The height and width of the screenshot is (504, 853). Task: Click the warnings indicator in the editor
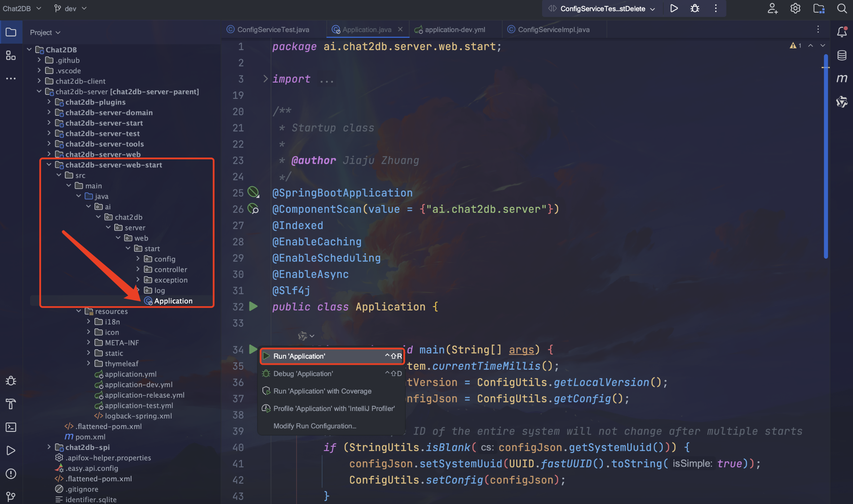point(796,45)
